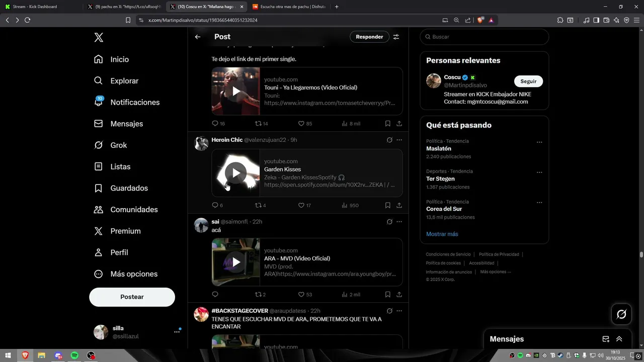This screenshot has width=644, height=362.
Task: Open Heroin Chic profile avatar
Action: pos(201,143)
